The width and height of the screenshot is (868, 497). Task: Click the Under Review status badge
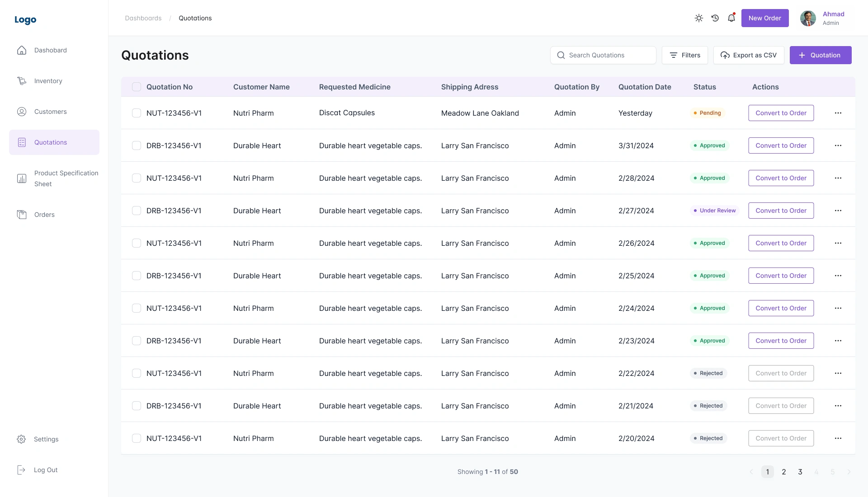point(715,211)
